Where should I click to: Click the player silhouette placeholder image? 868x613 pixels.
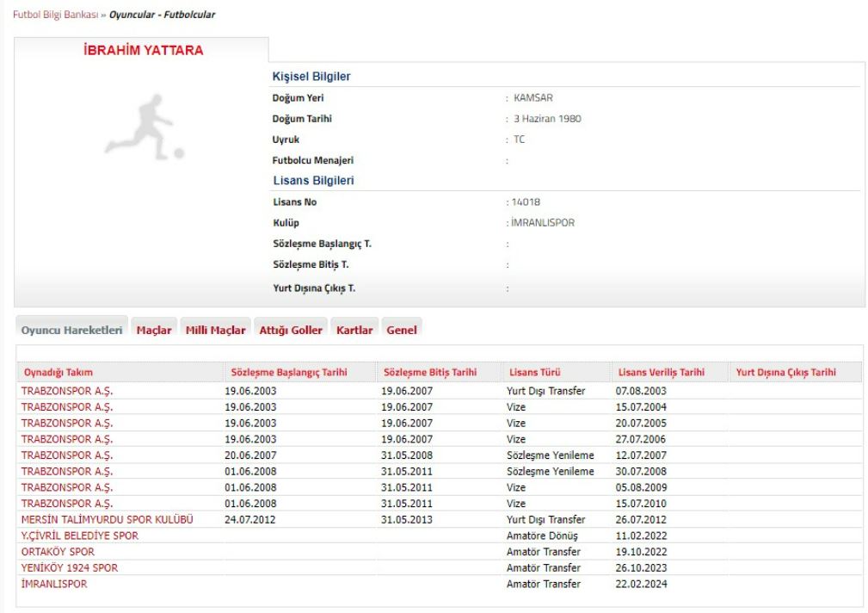[x=144, y=126]
